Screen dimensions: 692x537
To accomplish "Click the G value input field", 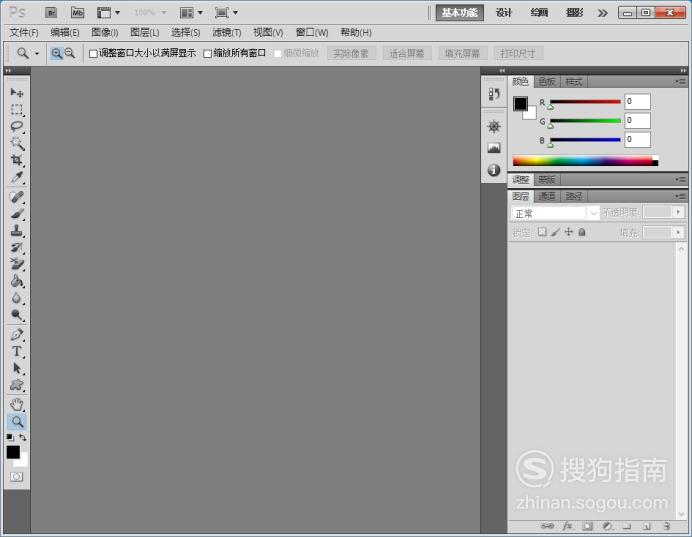I will point(637,120).
